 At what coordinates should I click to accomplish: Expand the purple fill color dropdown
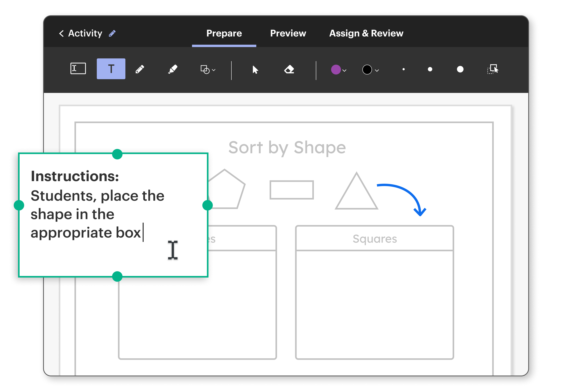345,70
